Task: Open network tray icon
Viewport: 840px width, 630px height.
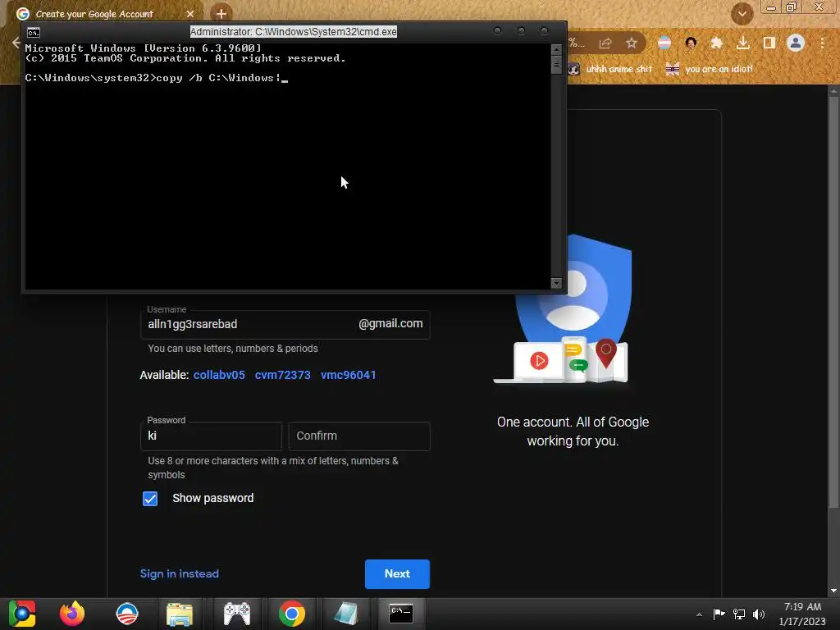Action: click(x=739, y=614)
